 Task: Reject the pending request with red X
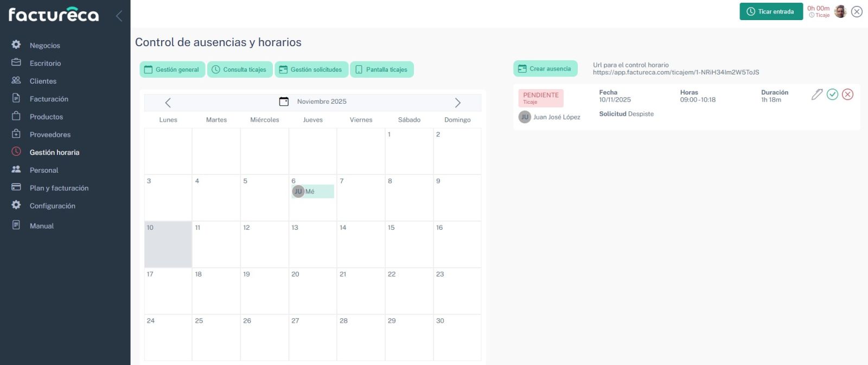(x=847, y=95)
